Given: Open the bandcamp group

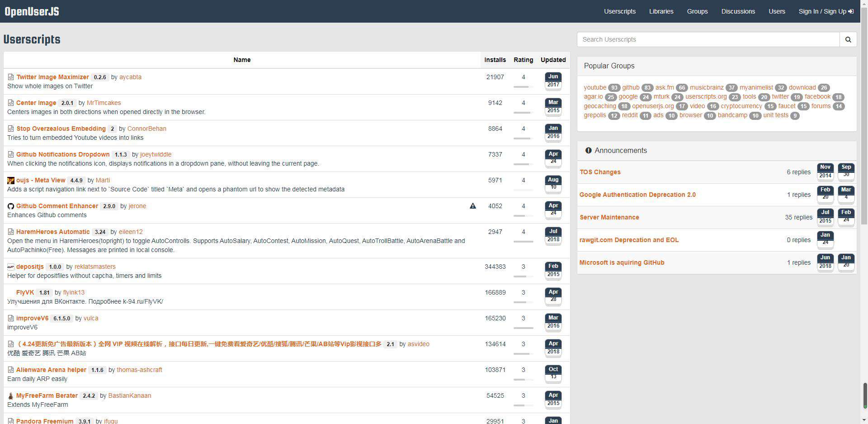Looking at the screenshot, I should click(x=732, y=115).
